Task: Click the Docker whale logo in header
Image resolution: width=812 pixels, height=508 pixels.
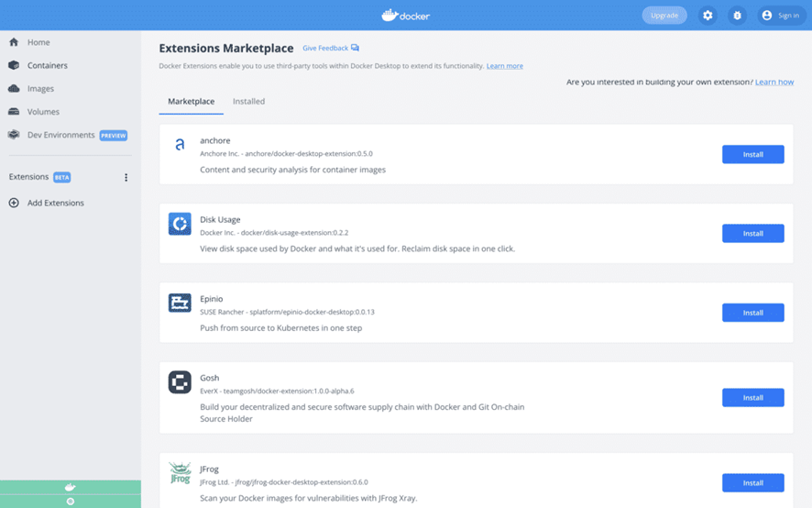Action: 405,16
